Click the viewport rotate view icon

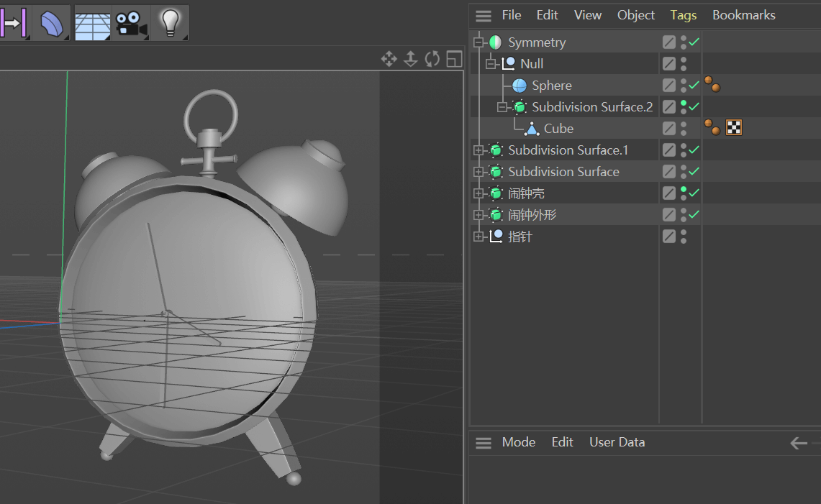[x=432, y=59]
